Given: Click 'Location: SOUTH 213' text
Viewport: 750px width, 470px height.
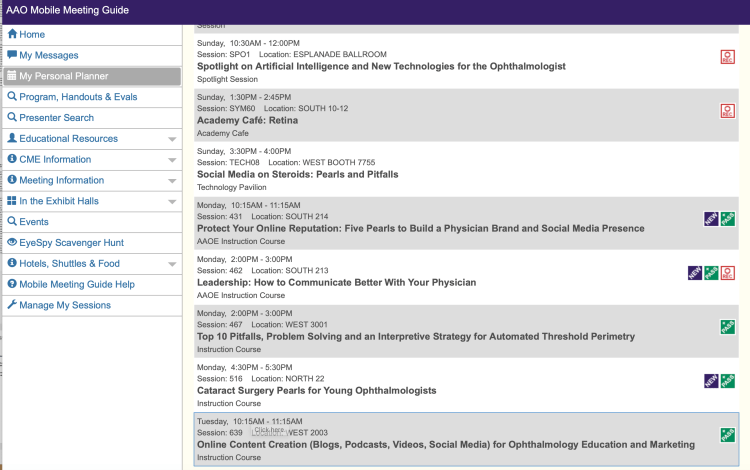Looking at the screenshot, I should 290,271.
